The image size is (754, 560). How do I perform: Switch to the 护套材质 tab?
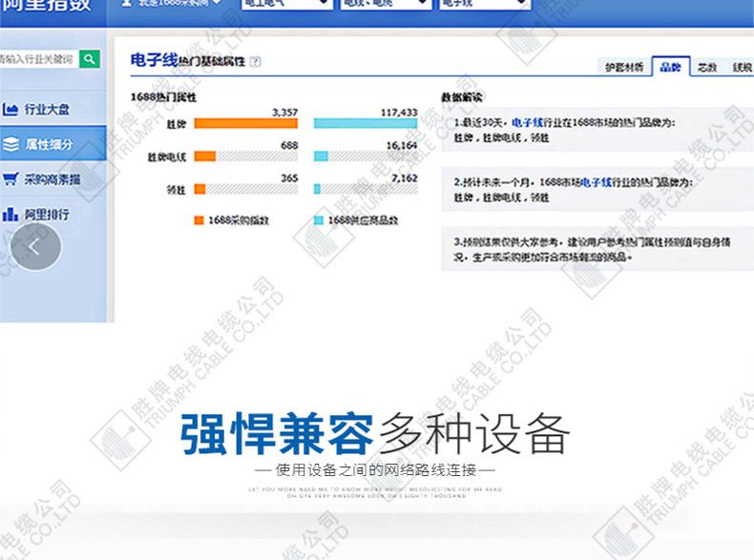(x=624, y=67)
